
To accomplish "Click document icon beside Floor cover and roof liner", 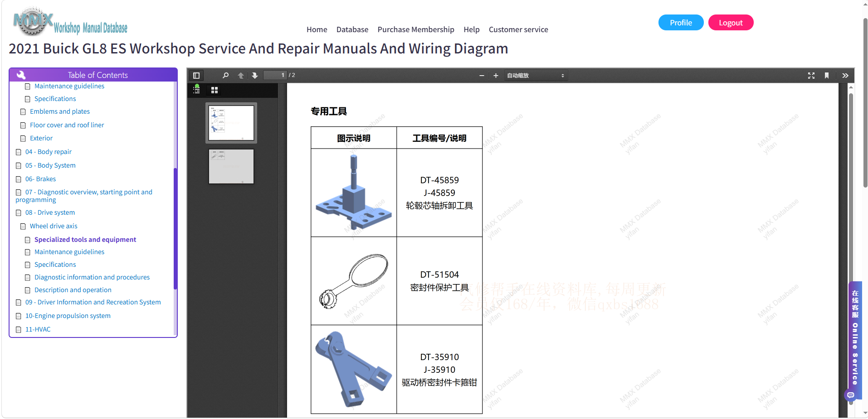I will [23, 125].
